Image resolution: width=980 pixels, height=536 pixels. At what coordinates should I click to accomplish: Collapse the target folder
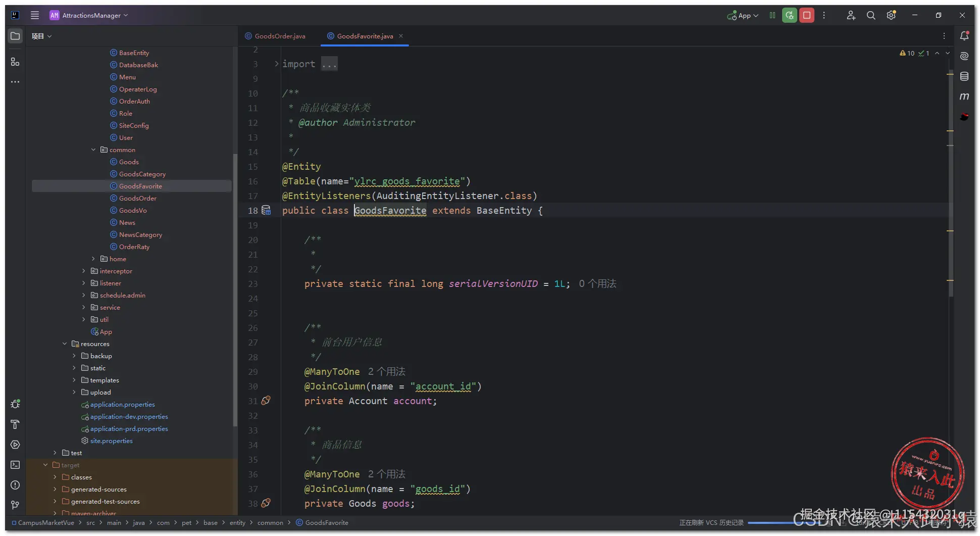point(45,465)
